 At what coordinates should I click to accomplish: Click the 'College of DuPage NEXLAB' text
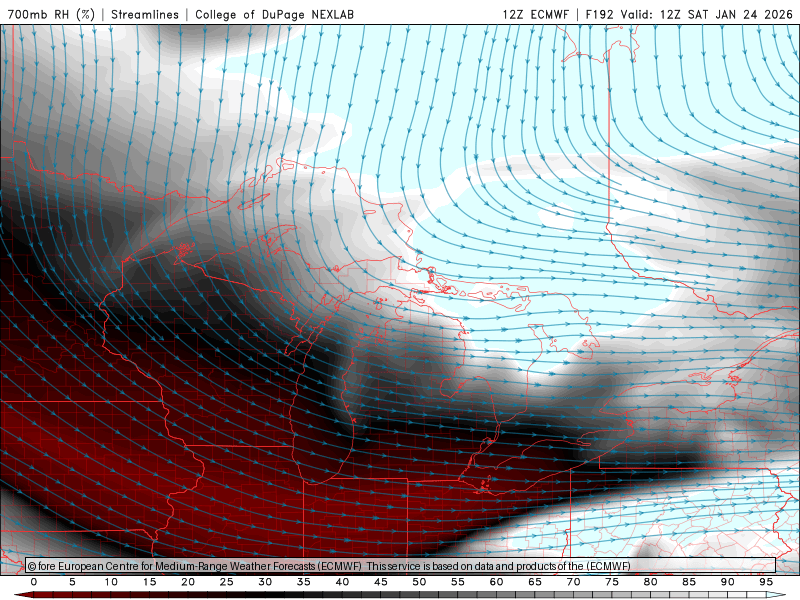274,14
